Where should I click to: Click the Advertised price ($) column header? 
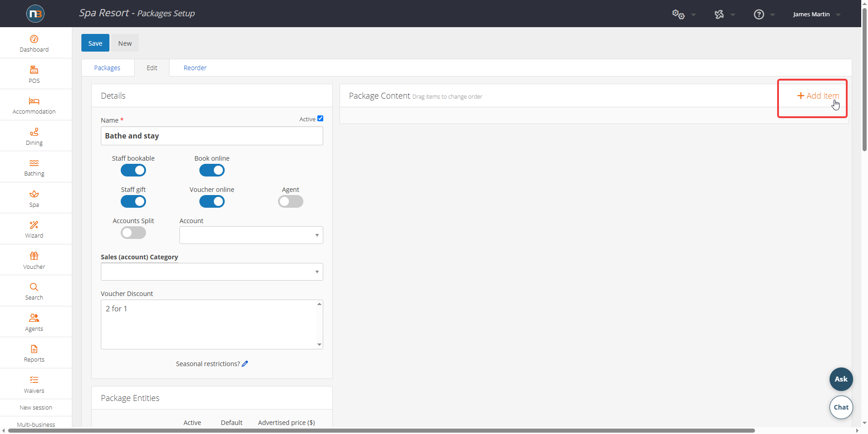[x=287, y=423]
